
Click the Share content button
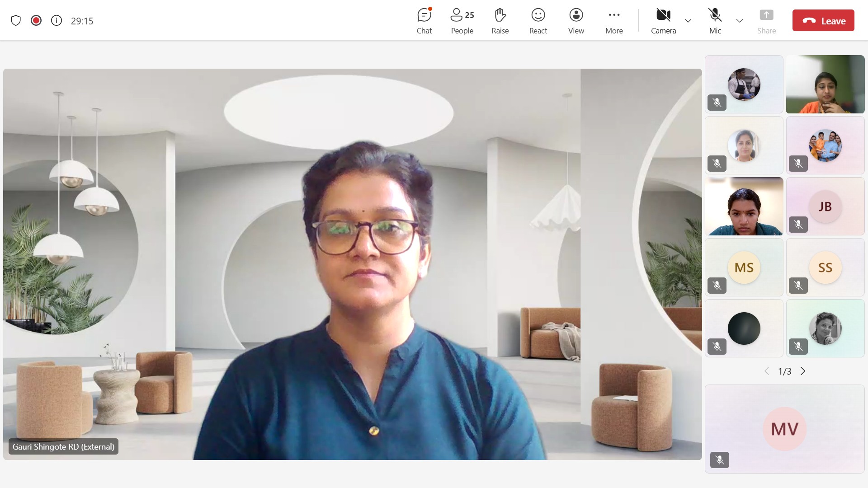tap(766, 21)
